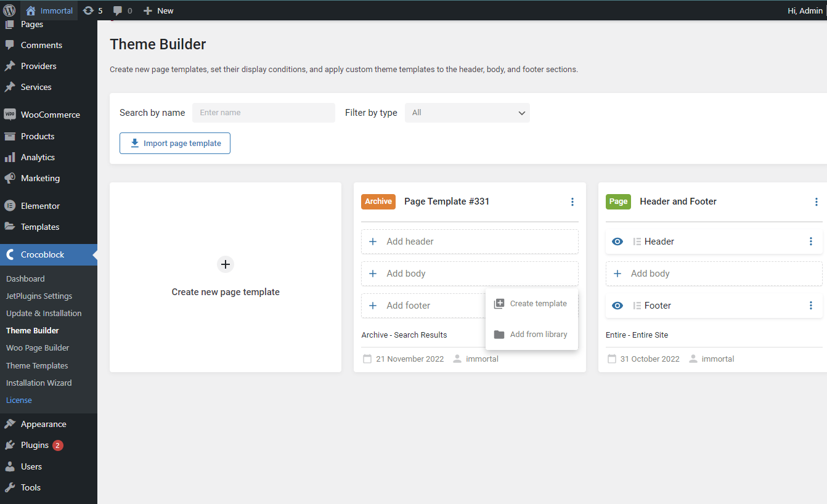Viewport: 827px width, 504px height.
Task: Click Import page template button
Action: pyautogui.click(x=175, y=143)
